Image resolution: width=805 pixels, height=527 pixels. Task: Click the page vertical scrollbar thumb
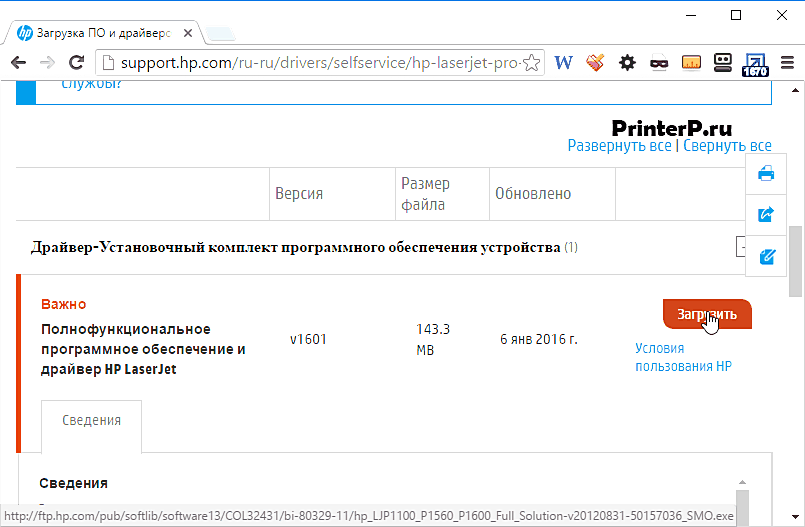coord(795,261)
